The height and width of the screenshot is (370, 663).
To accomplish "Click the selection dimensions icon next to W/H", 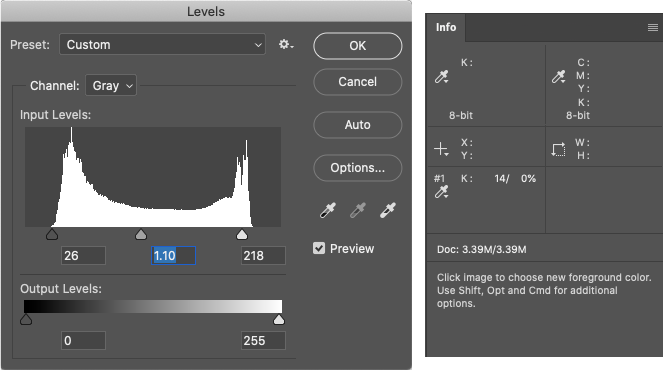I will tap(559, 149).
